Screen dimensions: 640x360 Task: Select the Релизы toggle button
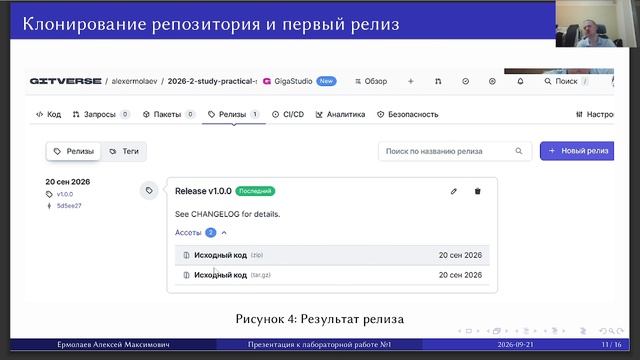pyautogui.click(x=73, y=151)
